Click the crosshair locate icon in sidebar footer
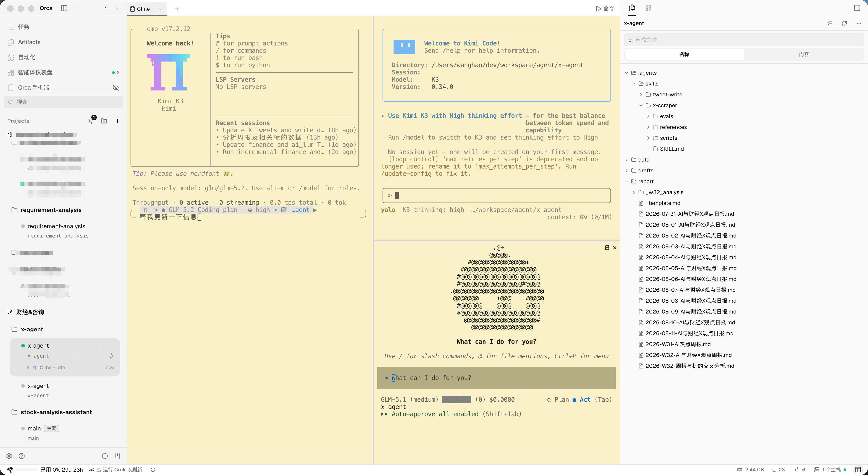Image resolution: width=868 pixels, height=475 pixels. point(105,456)
